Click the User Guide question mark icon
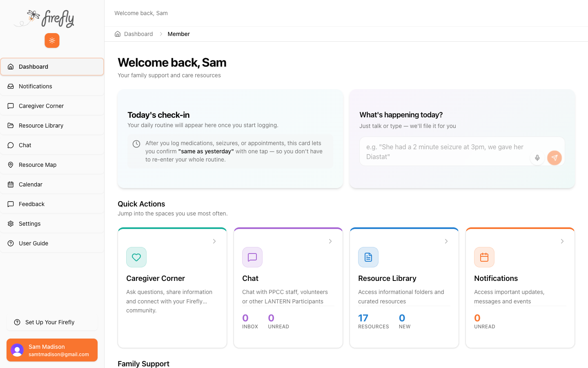The image size is (588, 368). point(11,243)
